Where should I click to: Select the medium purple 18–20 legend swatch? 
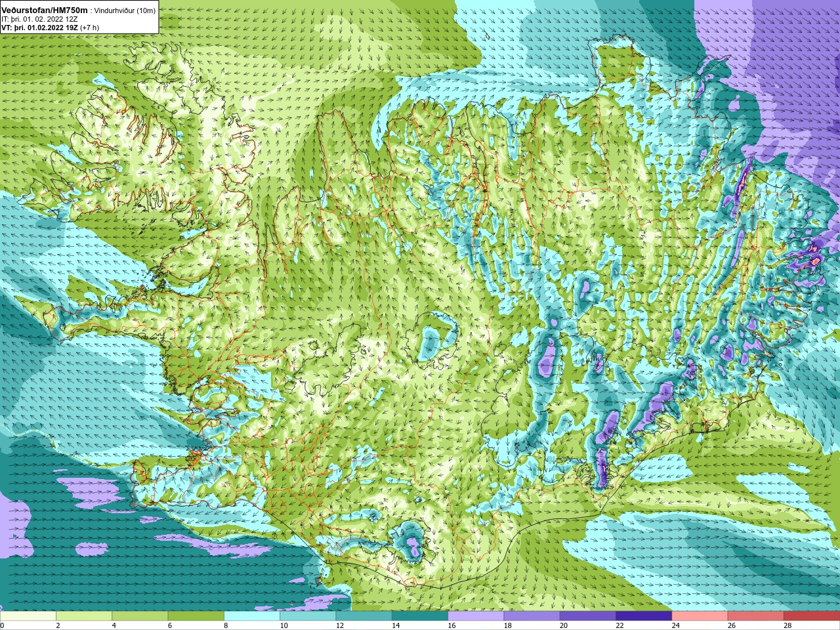(532, 616)
